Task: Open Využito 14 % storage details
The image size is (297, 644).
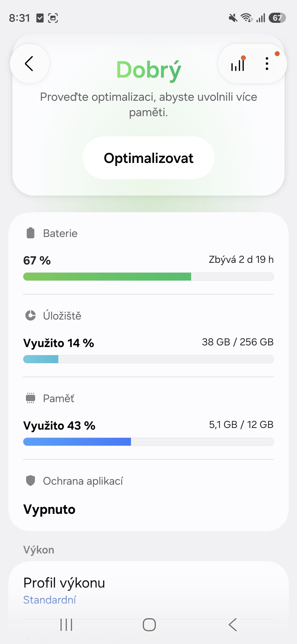Action: (x=59, y=343)
